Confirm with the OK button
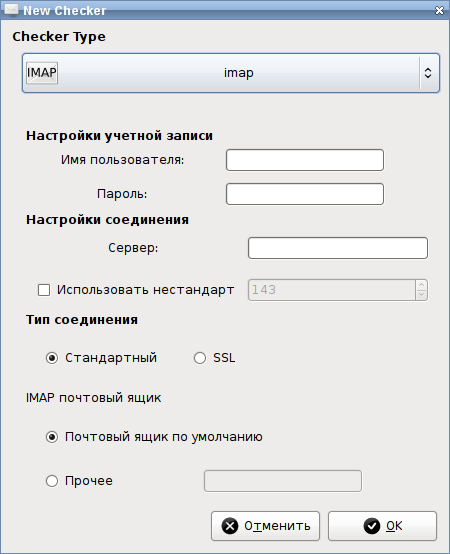450x554 pixels. [x=383, y=526]
